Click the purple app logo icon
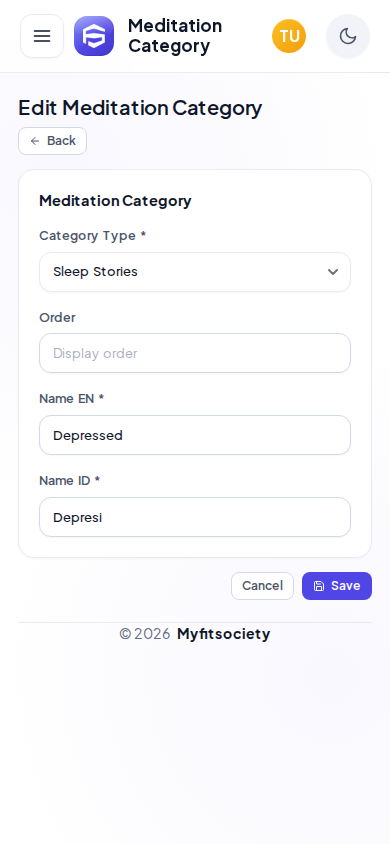The height and width of the screenshot is (844, 390). 94,36
